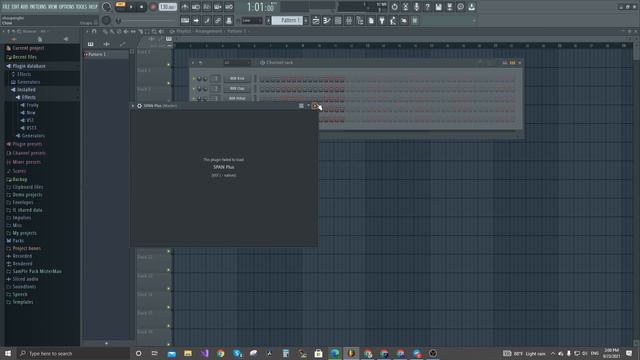Click the render/export audio icon
The image size is (640, 360).
pyautogui.click(x=449, y=7)
